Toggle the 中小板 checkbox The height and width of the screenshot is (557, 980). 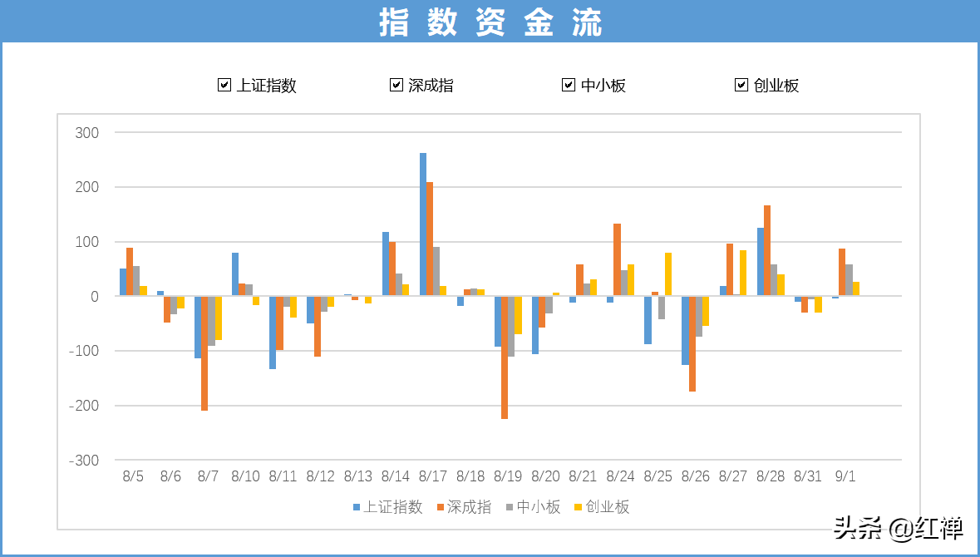(x=568, y=85)
